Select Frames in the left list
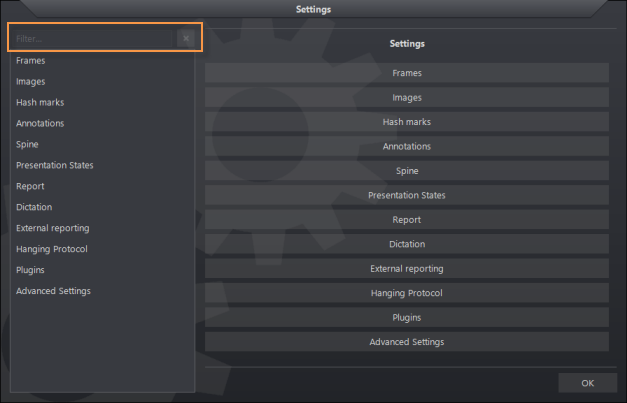The width and height of the screenshot is (627, 403). [31, 61]
